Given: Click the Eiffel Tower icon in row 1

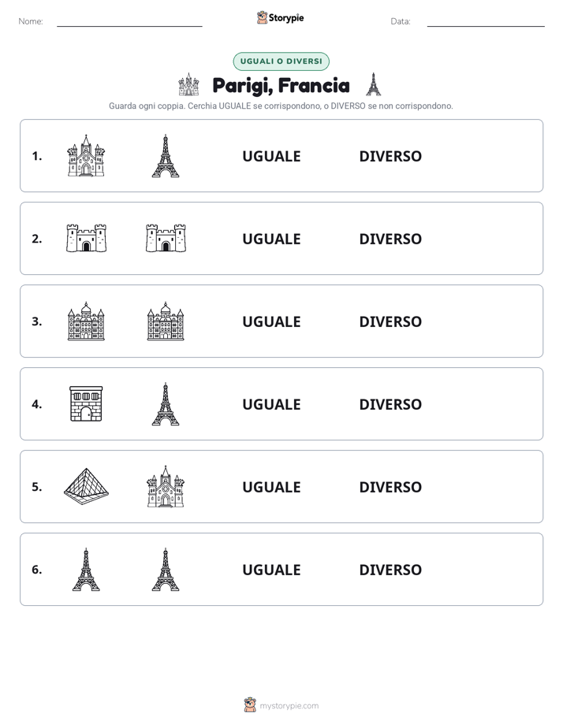Looking at the screenshot, I should 166,155.
